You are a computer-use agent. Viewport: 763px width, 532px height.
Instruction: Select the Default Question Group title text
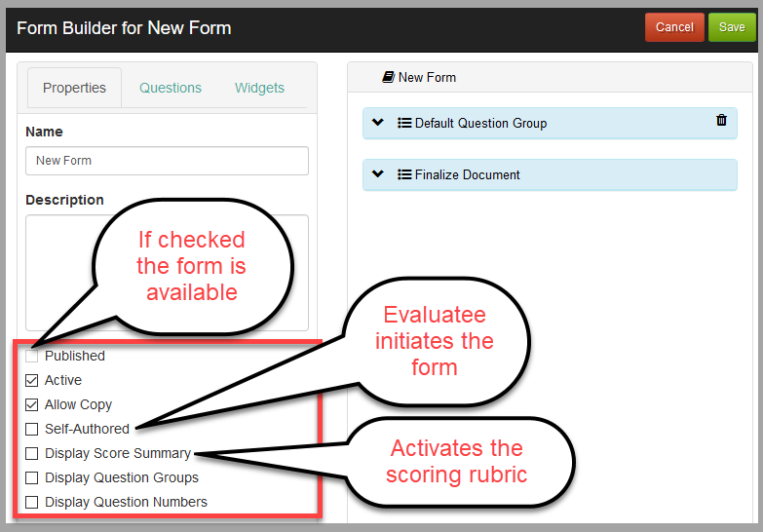click(480, 123)
